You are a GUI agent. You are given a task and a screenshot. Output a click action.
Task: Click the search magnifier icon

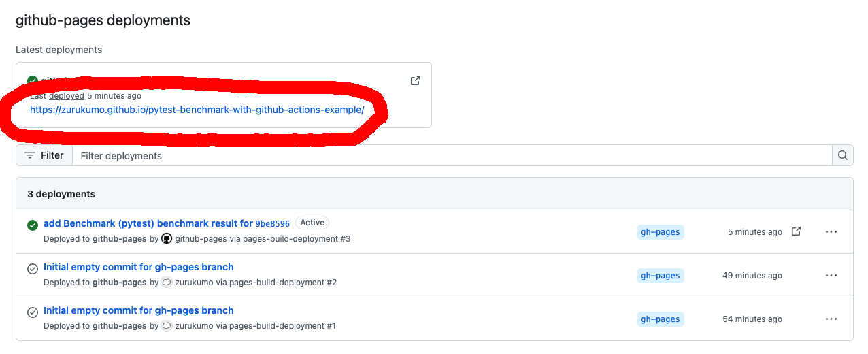[843, 155]
